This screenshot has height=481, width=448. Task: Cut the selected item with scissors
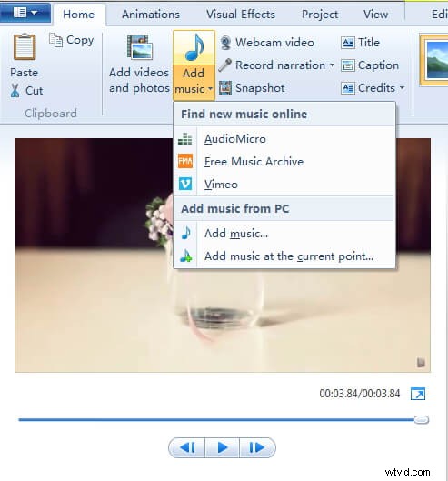click(x=26, y=91)
